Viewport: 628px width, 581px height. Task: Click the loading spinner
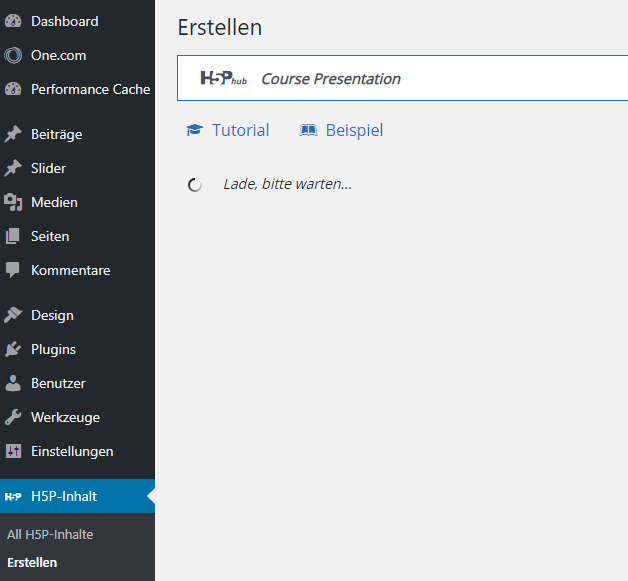coord(195,185)
